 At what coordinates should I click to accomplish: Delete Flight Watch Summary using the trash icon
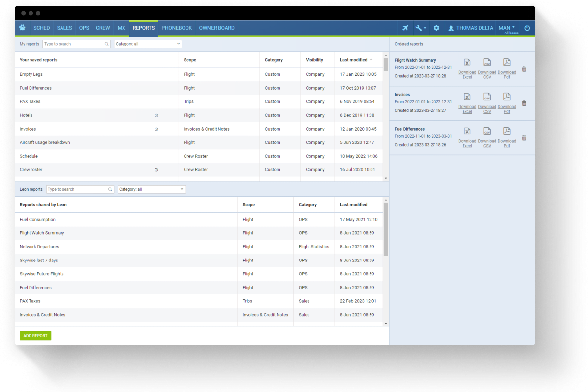524,69
